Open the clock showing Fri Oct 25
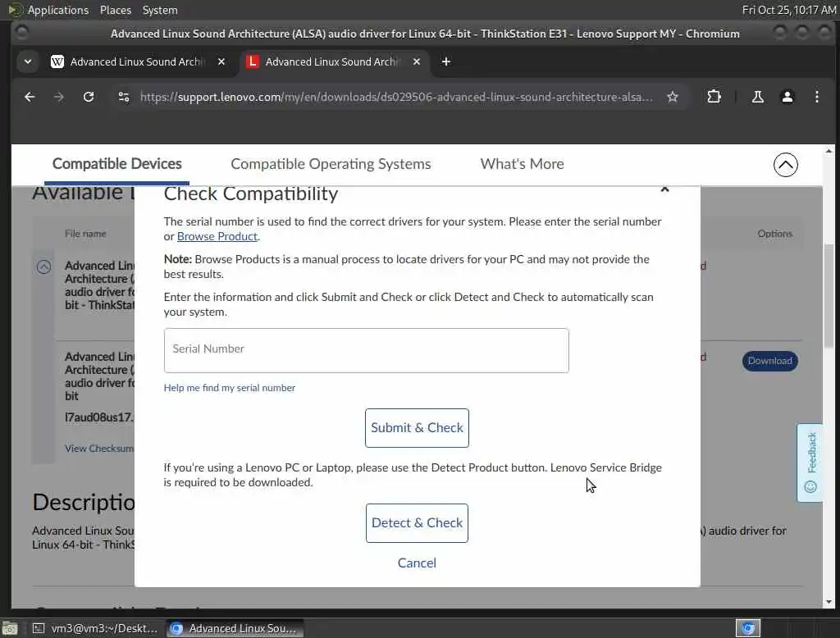Image resolution: width=840 pixels, height=638 pixels. click(x=788, y=10)
